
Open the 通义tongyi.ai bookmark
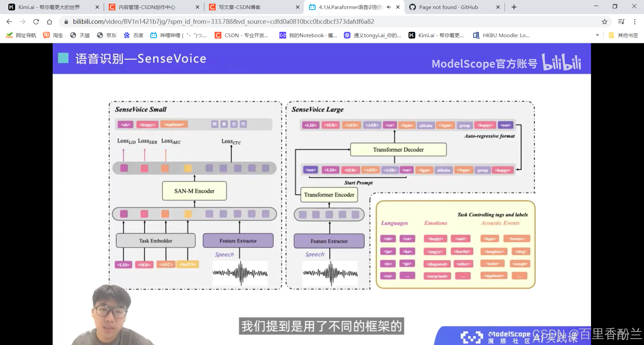click(373, 35)
